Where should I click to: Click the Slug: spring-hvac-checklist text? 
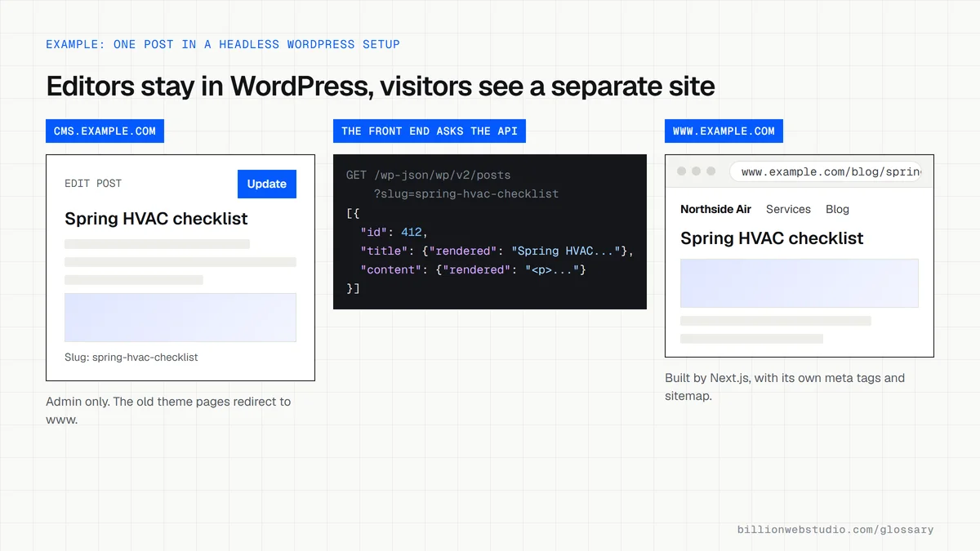pos(131,357)
